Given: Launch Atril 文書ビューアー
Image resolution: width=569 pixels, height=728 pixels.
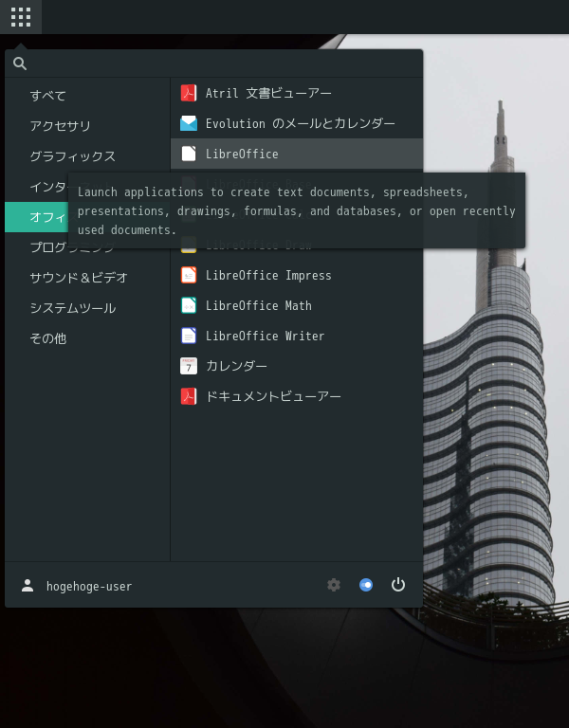Looking at the screenshot, I should pos(296,93).
